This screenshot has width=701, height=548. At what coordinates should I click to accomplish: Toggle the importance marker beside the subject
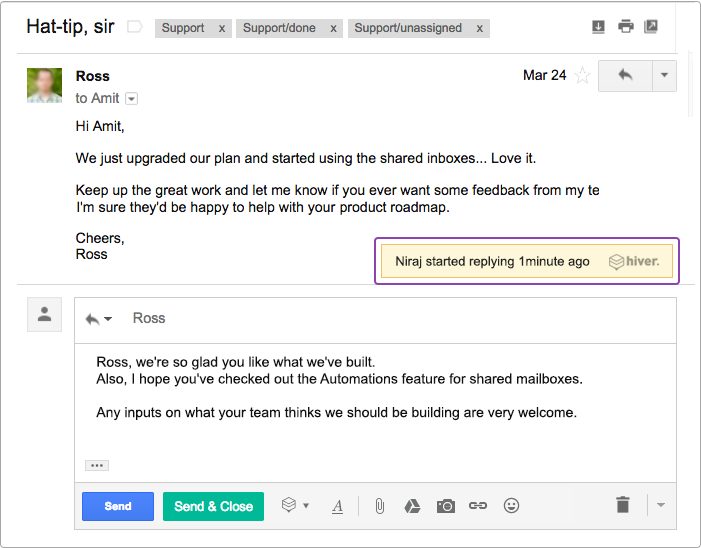(135, 27)
